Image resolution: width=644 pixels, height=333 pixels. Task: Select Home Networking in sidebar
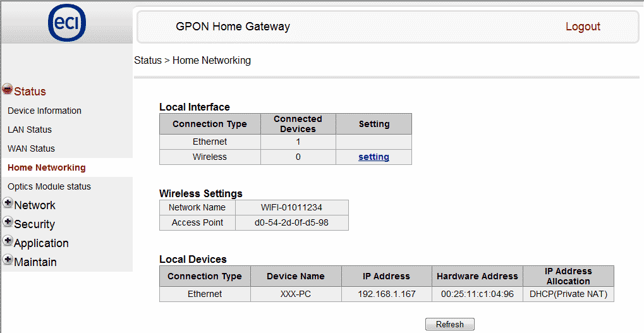(47, 167)
